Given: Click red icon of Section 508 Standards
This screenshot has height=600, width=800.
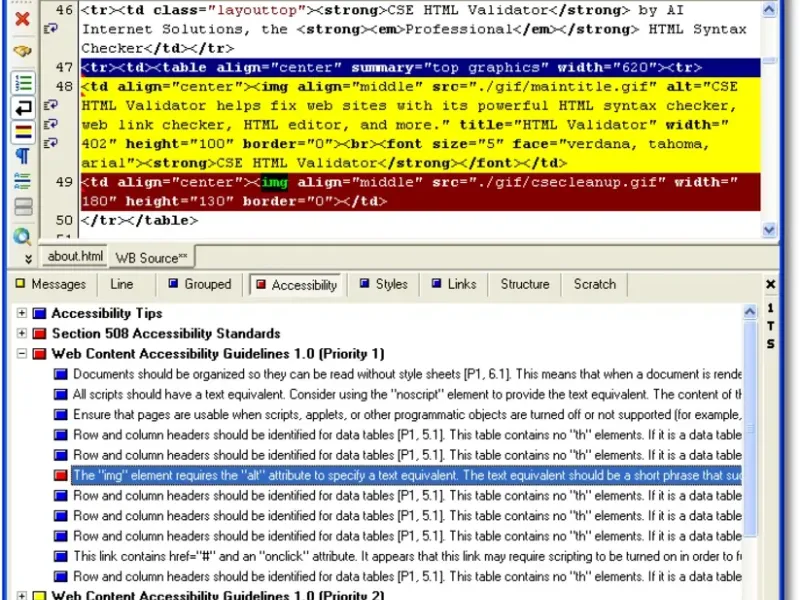Looking at the screenshot, I should (39, 334).
